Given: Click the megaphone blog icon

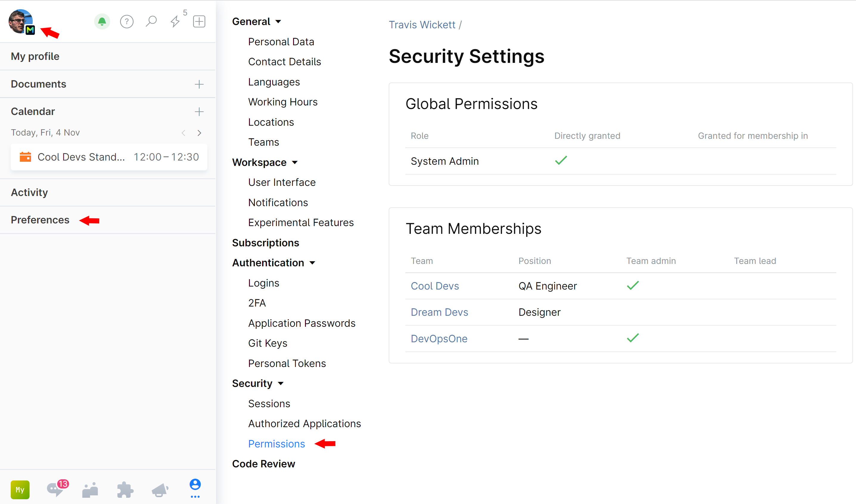Looking at the screenshot, I should [x=160, y=490].
